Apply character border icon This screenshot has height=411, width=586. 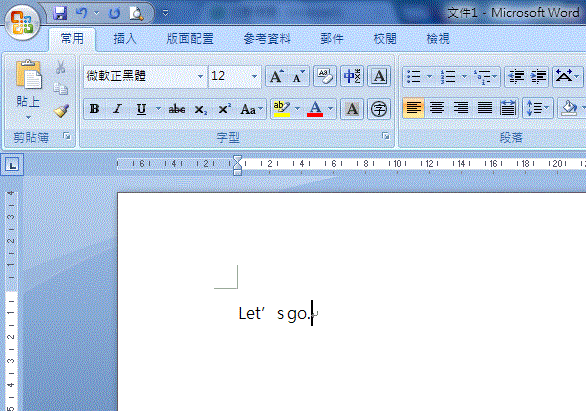pos(379,76)
